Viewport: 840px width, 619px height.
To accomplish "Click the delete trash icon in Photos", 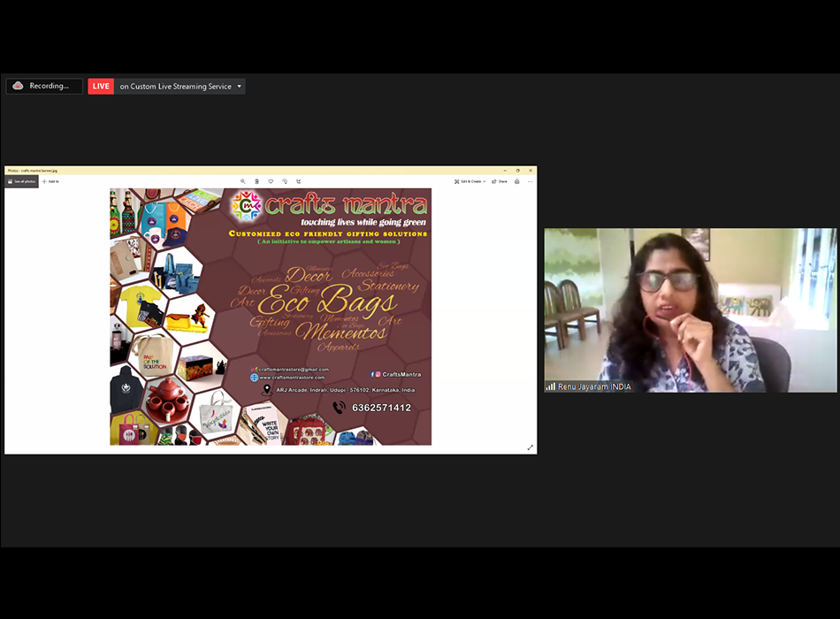I will [256, 181].
